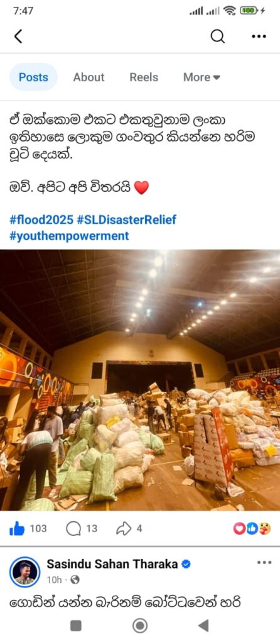Open the #youthempowerment hashtag
Image resolution: width=280 pixels, height=644 pixels.
69,236
